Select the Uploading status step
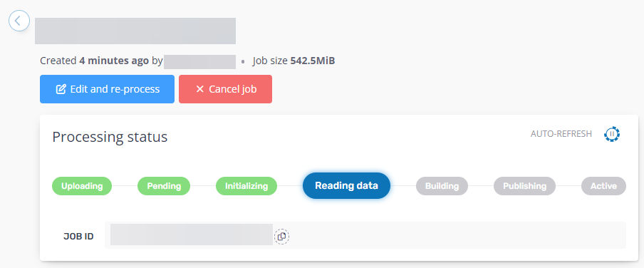This screenshot has height=268, width=644. (x=82, y=186)
